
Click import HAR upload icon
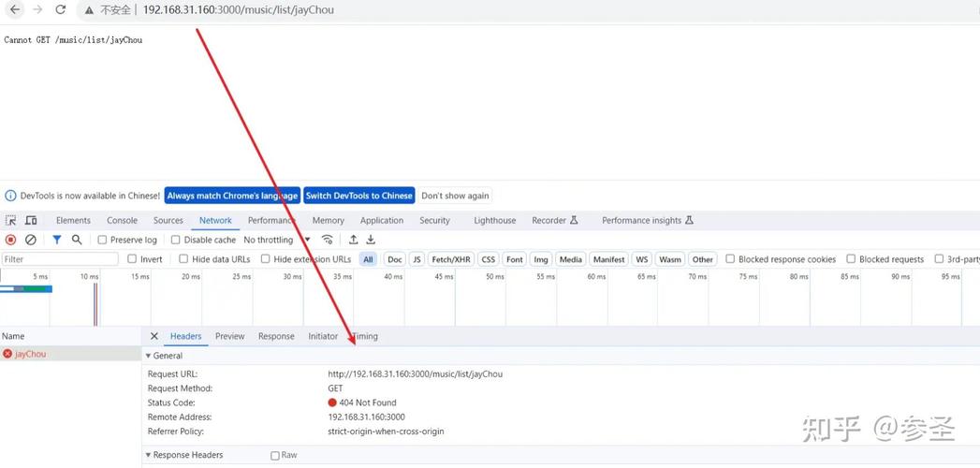tap(353, 240)
